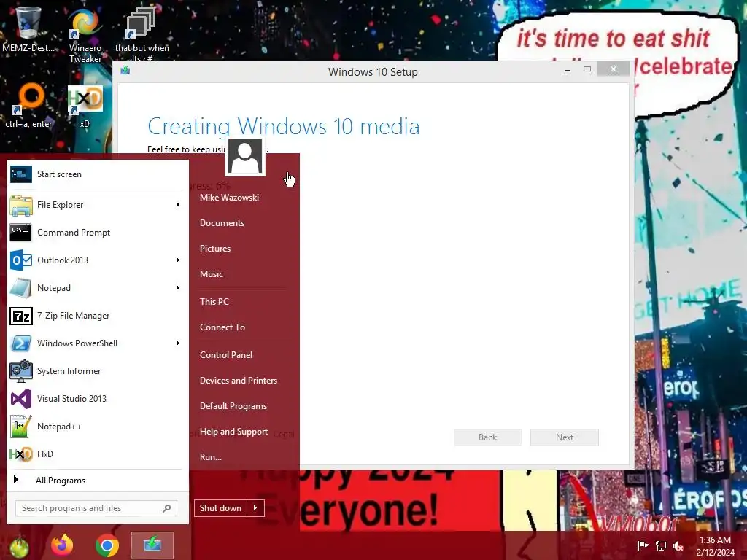Select Connect To in the start menu
The width and height of the screenshot is (747, 560).
point(222,327)
